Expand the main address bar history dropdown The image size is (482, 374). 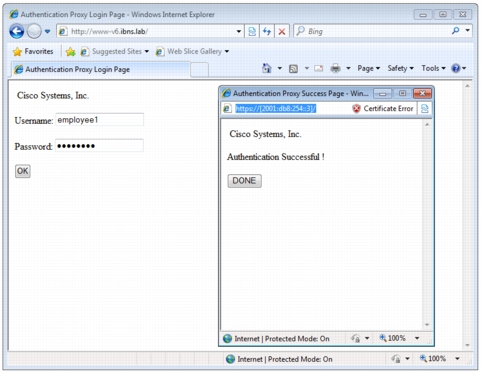click(x=239, y=32)
